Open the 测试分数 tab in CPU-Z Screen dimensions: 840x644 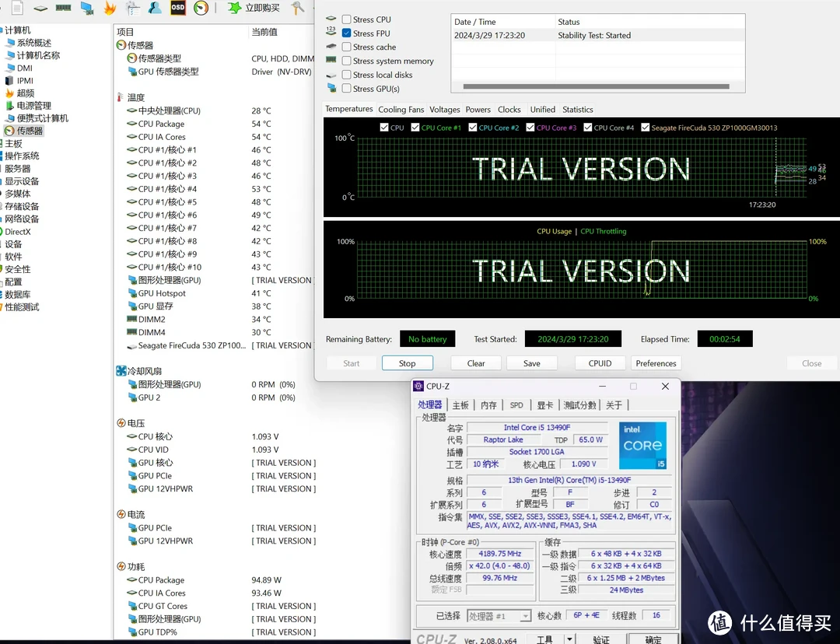pos(579,405)
